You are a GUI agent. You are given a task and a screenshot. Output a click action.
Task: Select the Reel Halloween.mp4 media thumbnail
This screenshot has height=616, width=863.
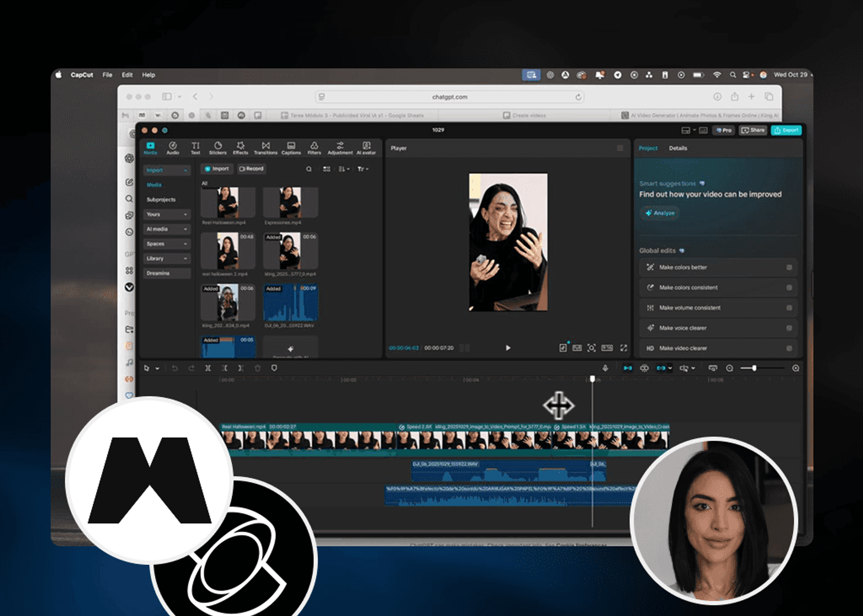tap(228, 202)
